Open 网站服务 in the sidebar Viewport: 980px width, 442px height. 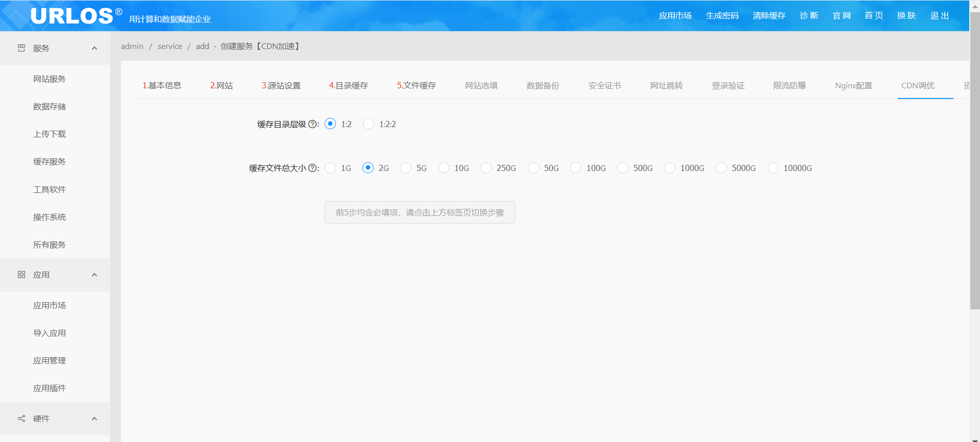(50, 79)
